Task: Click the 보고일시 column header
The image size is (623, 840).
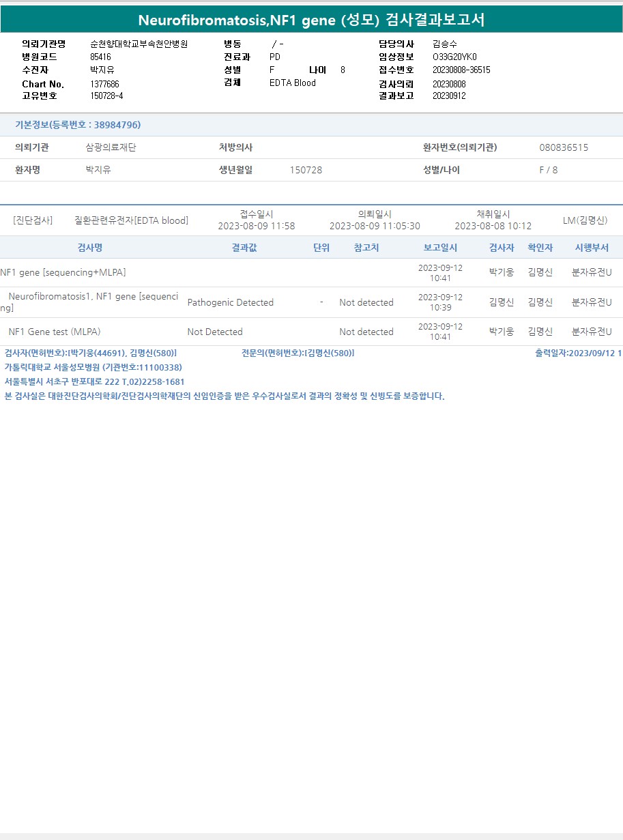Action: click(440, 248)
